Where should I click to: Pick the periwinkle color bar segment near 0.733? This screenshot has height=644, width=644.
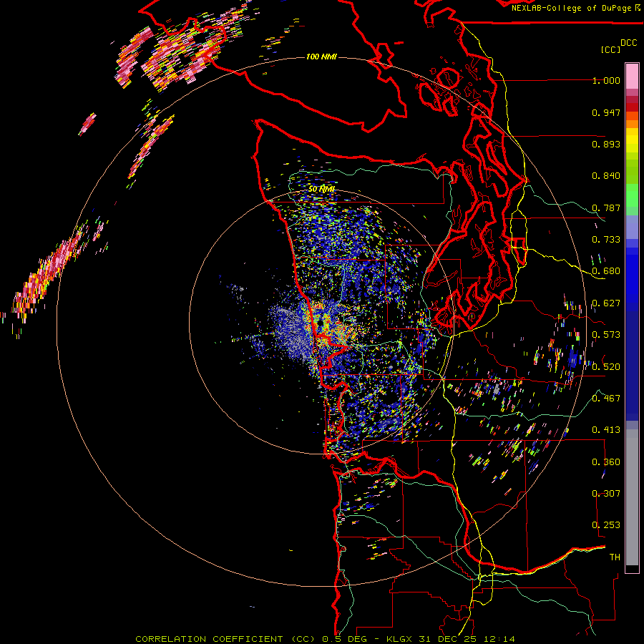(632, 227)
